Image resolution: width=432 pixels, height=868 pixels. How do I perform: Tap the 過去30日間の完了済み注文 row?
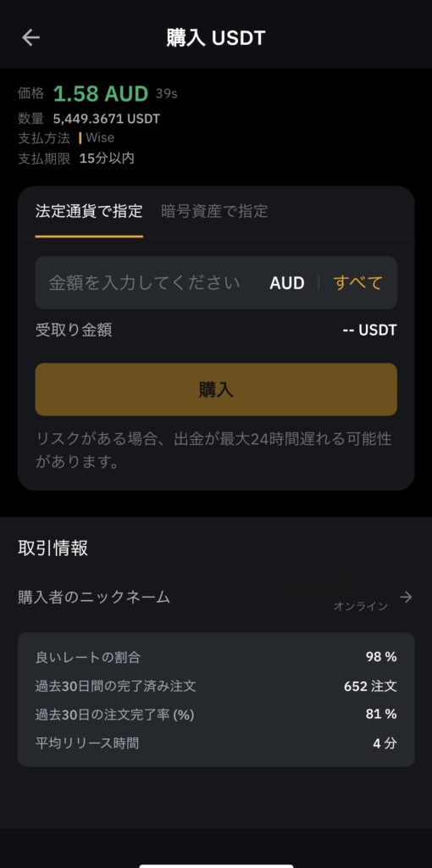pyautogui.click(x=216, y=686)
